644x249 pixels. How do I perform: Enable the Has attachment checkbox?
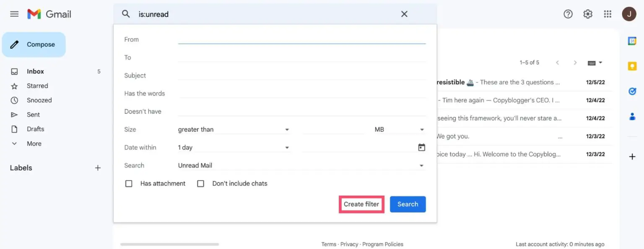click(x=129, y=183)
